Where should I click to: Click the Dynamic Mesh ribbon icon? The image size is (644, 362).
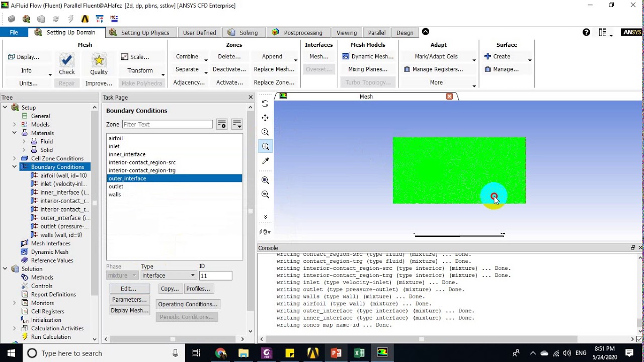click(x=346, y=56)
